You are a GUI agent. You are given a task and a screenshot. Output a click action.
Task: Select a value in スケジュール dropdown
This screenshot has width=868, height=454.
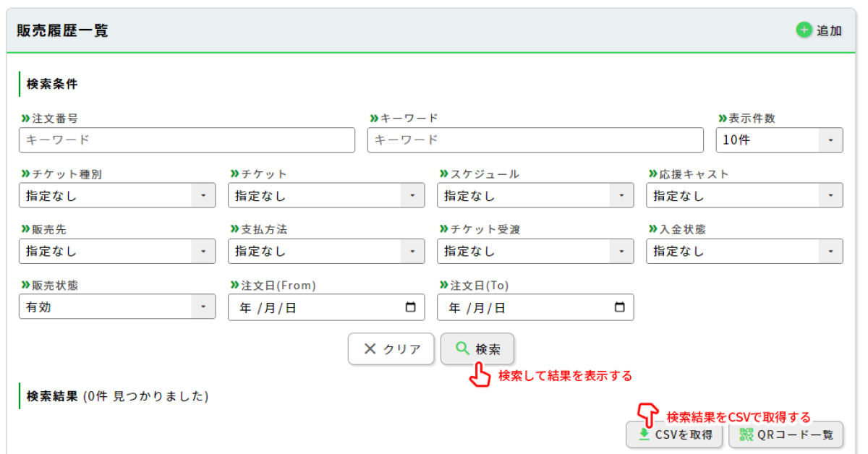click(x=535, y=196)
